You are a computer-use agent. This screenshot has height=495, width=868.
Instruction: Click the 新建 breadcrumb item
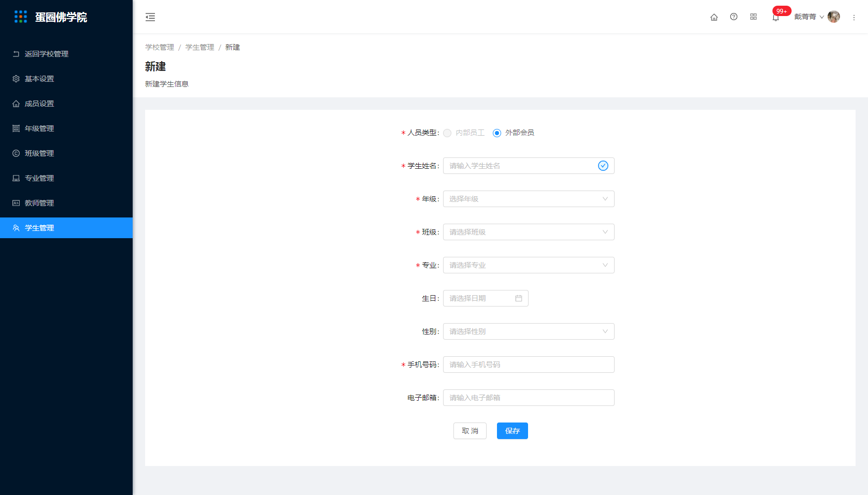[x=233, y=47]
